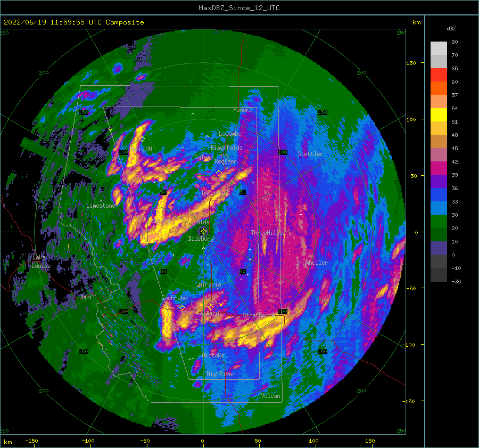
Task: Click the yellow diamond marker below RedDeer
Action: [x=219, y=173]
